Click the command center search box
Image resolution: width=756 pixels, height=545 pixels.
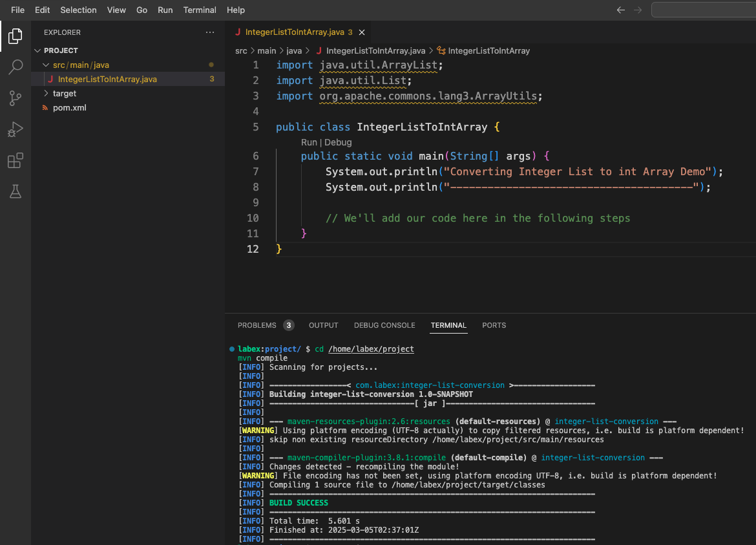[703, 10]
